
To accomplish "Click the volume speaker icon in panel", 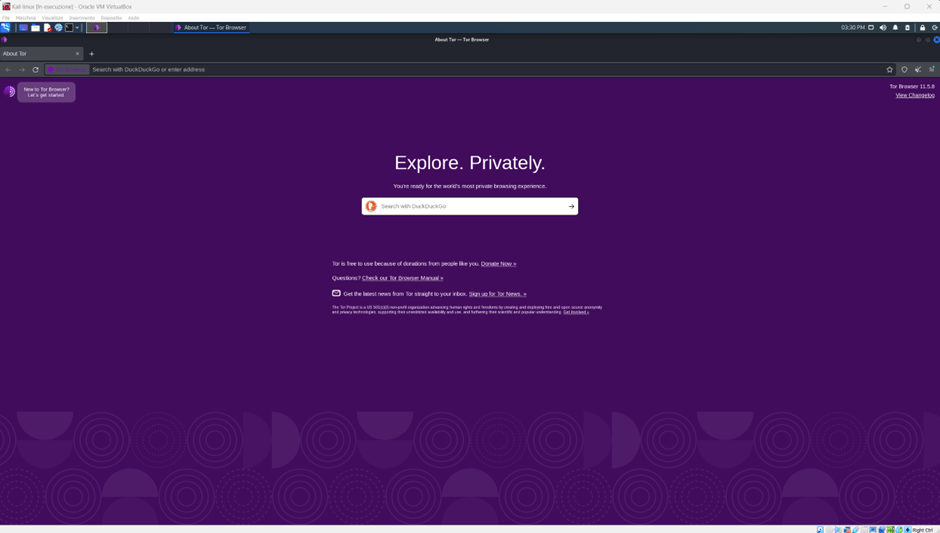I will point(883,28).
